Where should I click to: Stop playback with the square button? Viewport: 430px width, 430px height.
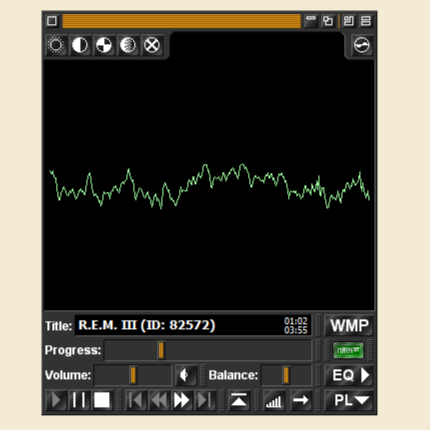point(102,400)
